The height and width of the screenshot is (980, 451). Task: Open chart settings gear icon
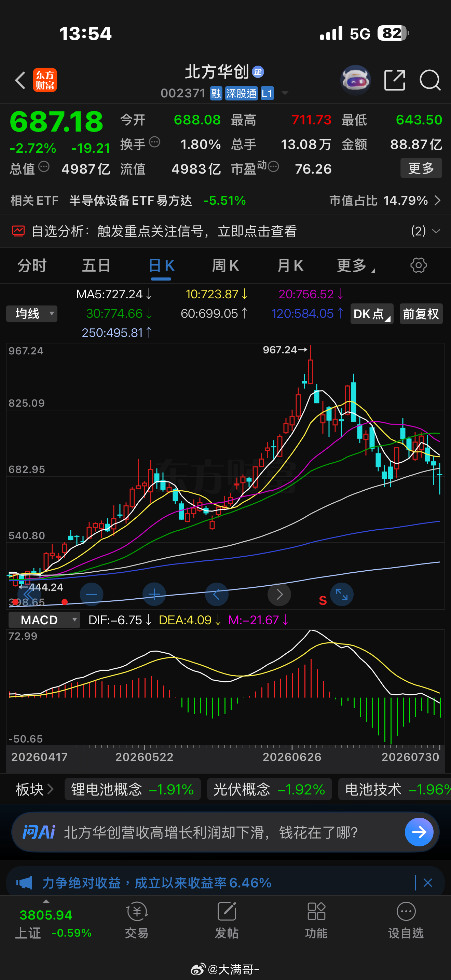(419, 265)
